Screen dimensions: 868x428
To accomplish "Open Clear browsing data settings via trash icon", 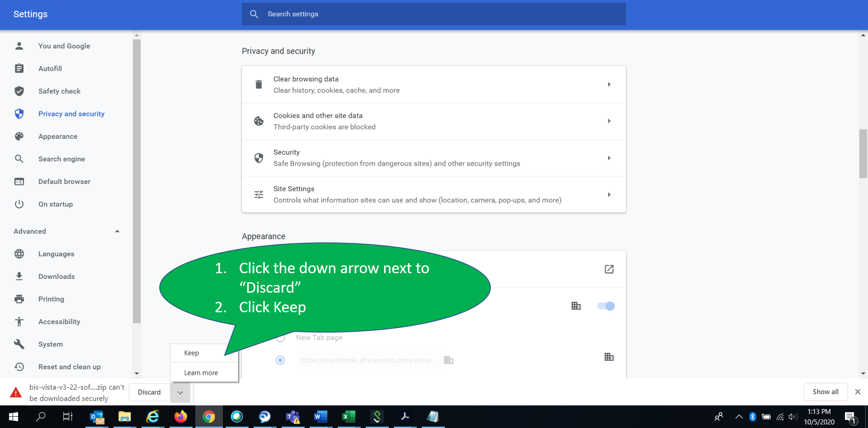I will tap(259, 84).
